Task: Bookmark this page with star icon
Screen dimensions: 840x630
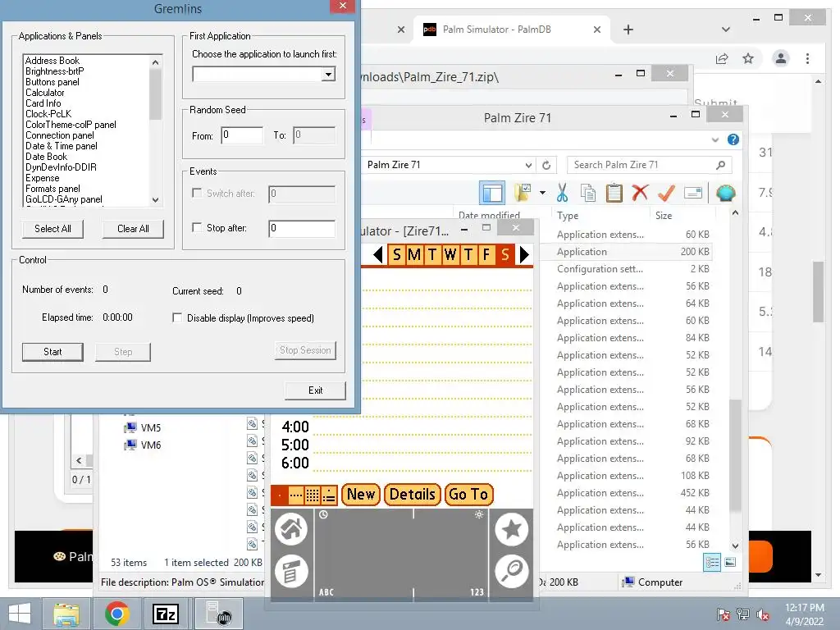Action: (x=748, y=58)
